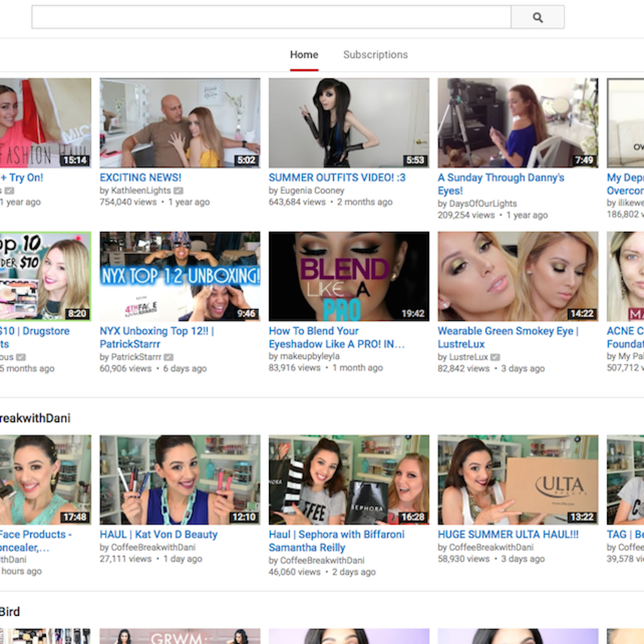Click the "83,916 views" text
Screen dimensions: 644x644
(x=294, y=368)
